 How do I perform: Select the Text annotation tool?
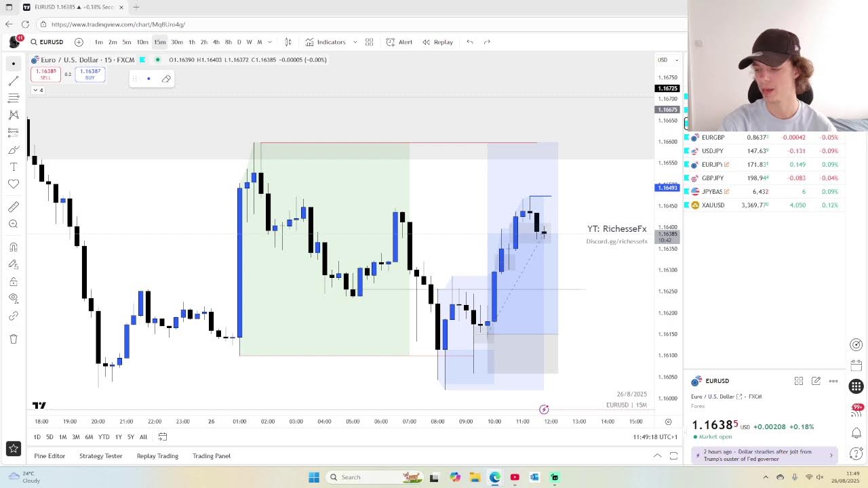(13, 167)
